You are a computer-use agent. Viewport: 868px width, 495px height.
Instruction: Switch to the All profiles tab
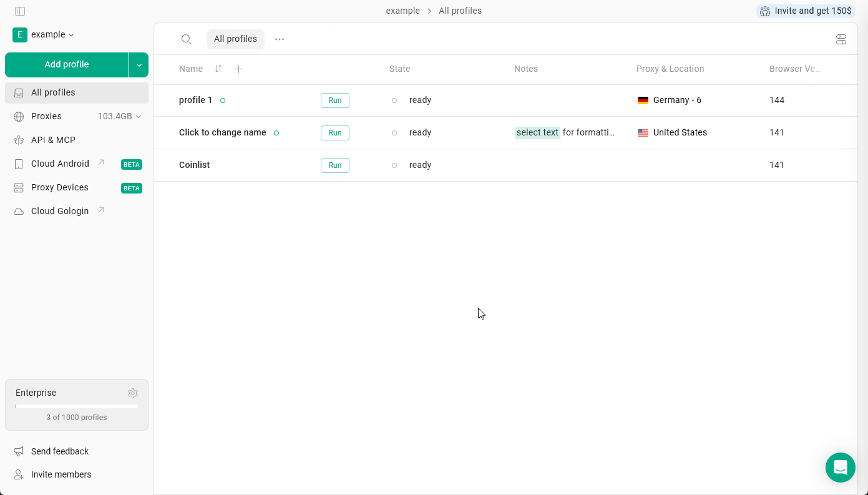[x=235, y=39]
